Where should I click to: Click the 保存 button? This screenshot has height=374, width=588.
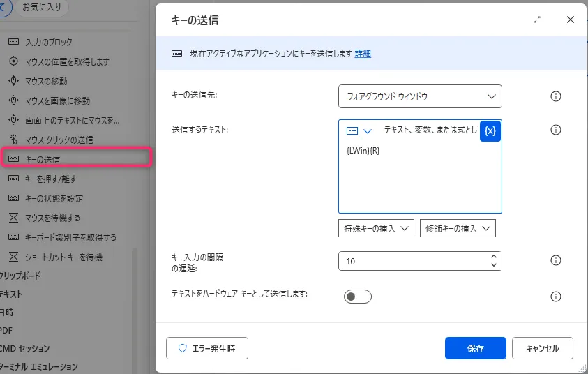click(x=476, y=347)
